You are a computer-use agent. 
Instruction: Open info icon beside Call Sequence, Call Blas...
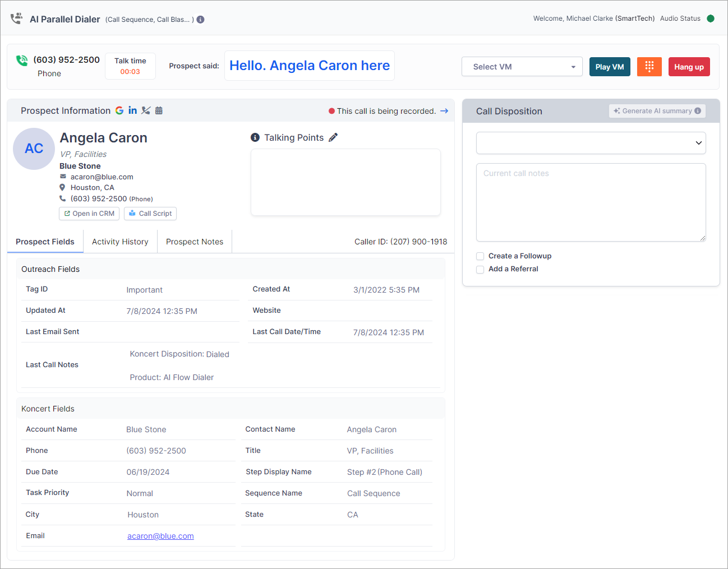coord(200,20)
